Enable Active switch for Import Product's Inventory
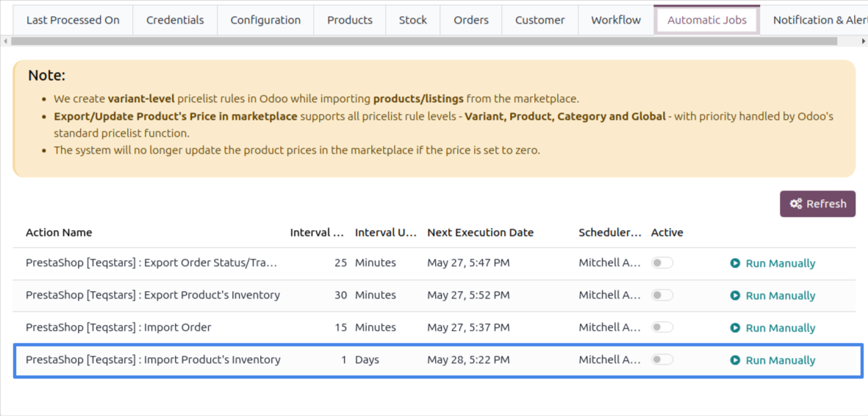The height and width of the screenshot is (416, 868). click(x=662, y=360)
